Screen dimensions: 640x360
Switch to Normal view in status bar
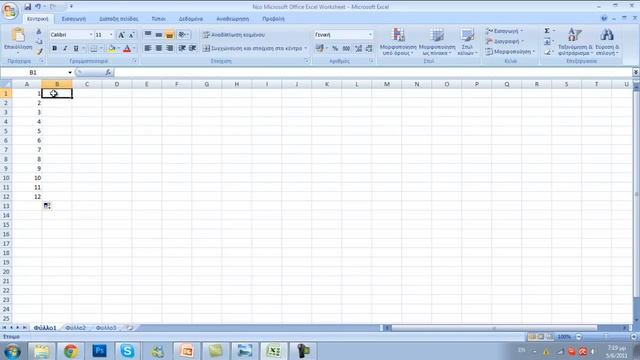531,337
